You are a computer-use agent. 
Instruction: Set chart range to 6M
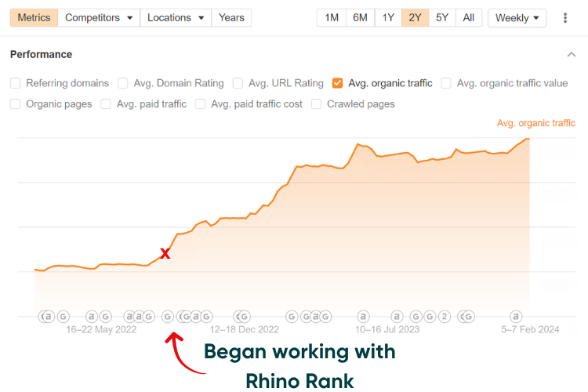coord(360,17)
